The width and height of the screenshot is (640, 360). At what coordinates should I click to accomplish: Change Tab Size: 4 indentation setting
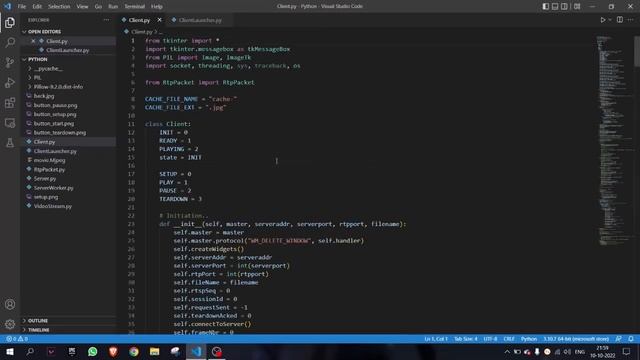[466, 339]
